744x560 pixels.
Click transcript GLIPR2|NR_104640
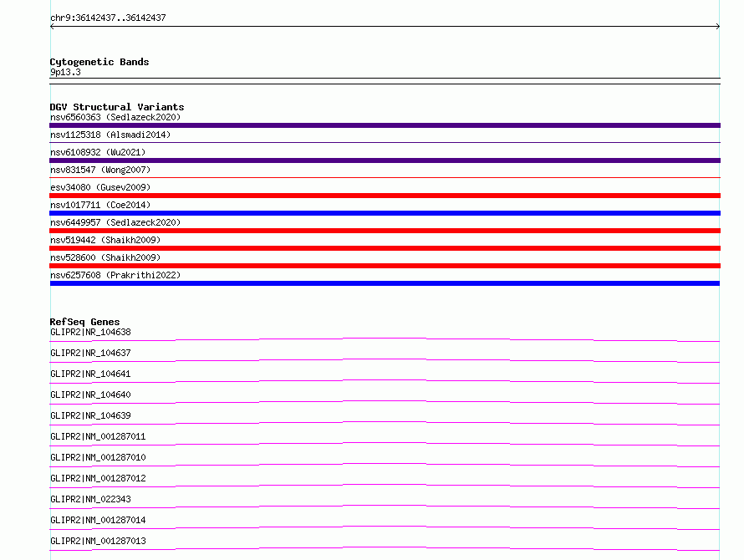90,395
